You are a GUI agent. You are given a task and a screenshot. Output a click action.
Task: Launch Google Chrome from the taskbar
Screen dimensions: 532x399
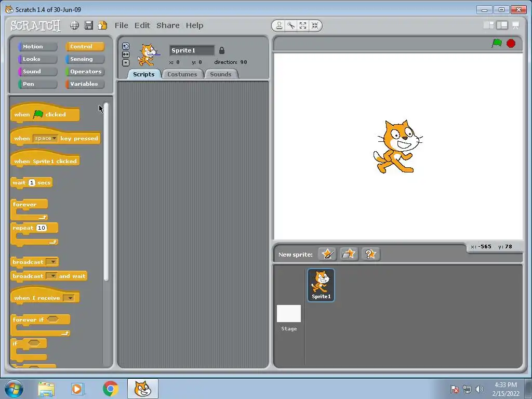click(x=110, y=389)
